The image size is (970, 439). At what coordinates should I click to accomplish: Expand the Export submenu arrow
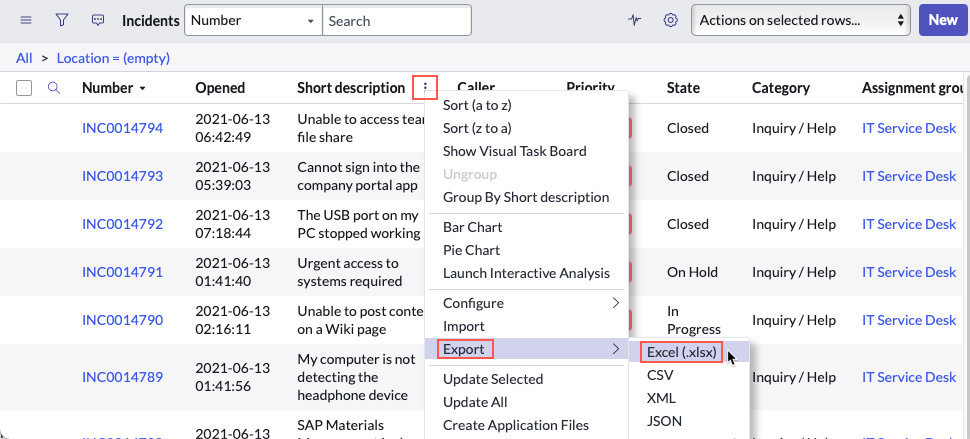616,349
